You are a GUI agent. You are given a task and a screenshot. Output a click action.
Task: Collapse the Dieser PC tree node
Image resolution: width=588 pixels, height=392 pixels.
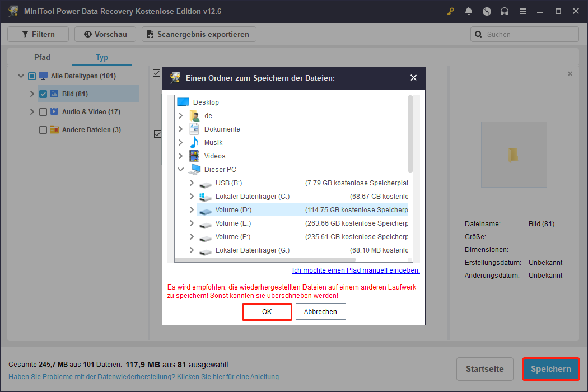[180, 169]
